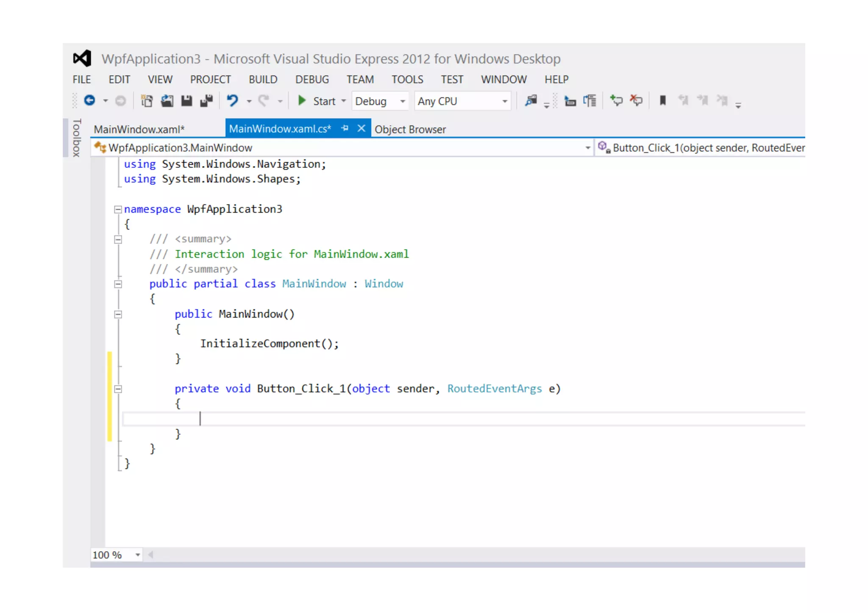Viewport: 868px width, 613px height.
Task: Open the Start button dropdown arrow
Action: pos(344,101)
